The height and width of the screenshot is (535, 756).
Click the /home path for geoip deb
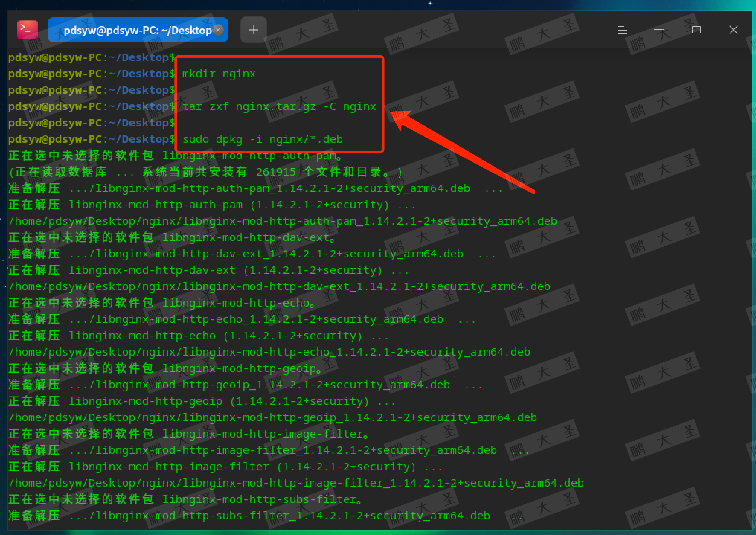(x=272, y=417)
